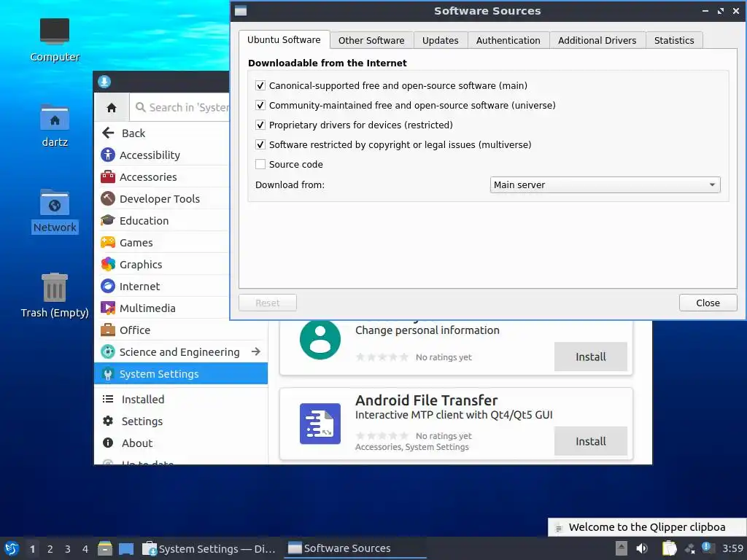Toggle the multiverse software checkbox
The image size is (747, 560).
260,145
